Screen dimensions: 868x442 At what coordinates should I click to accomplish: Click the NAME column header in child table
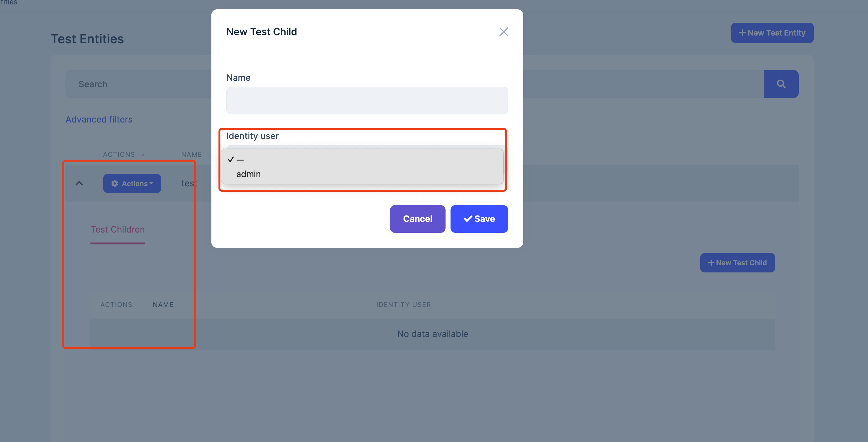tap(163, 305)
